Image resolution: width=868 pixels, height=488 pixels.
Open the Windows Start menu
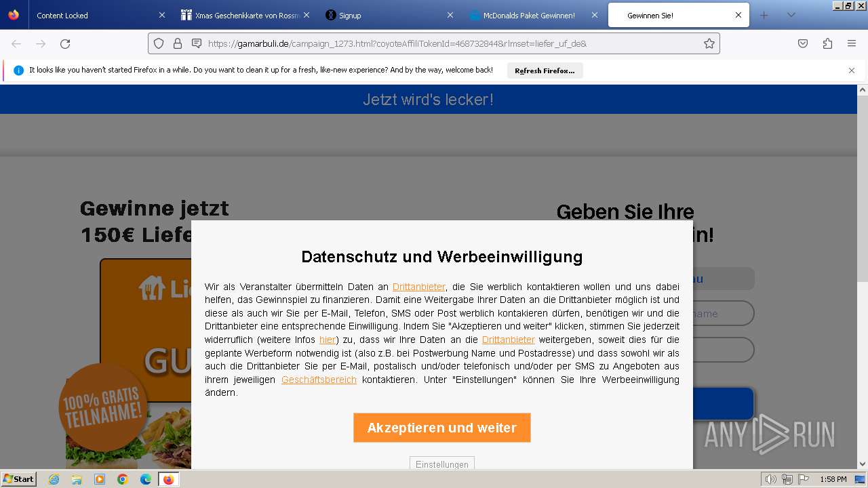(x=19, y=479)
